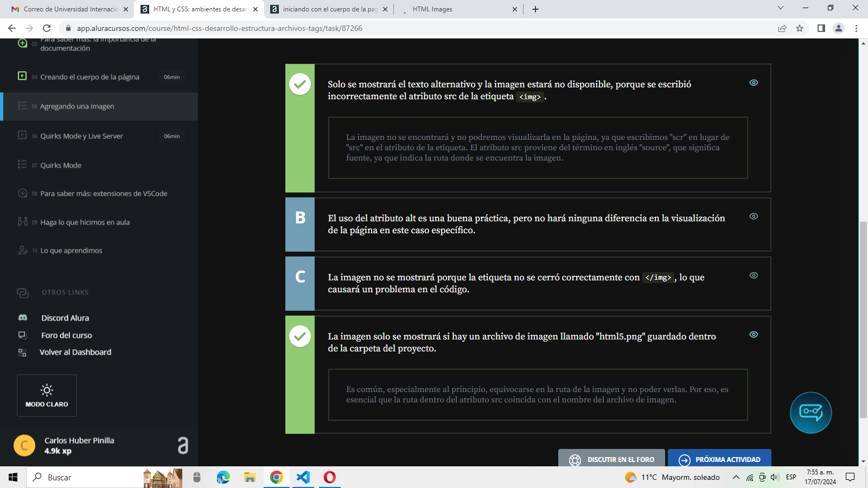The image size is (868, 488).
Task: Toggle eye icon on option B
Action: tap(754, 216)
